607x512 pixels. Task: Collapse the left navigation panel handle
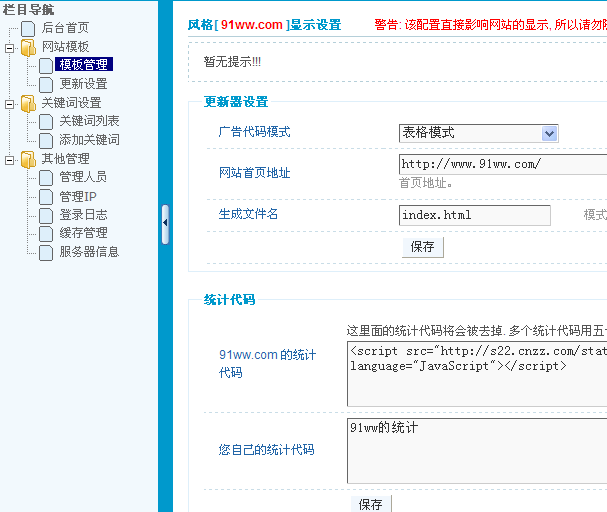click(165, 224)
